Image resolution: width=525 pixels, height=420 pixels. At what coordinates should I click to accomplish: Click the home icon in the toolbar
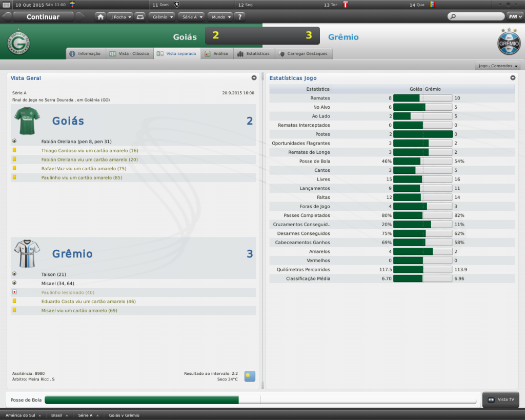point(101,16)
